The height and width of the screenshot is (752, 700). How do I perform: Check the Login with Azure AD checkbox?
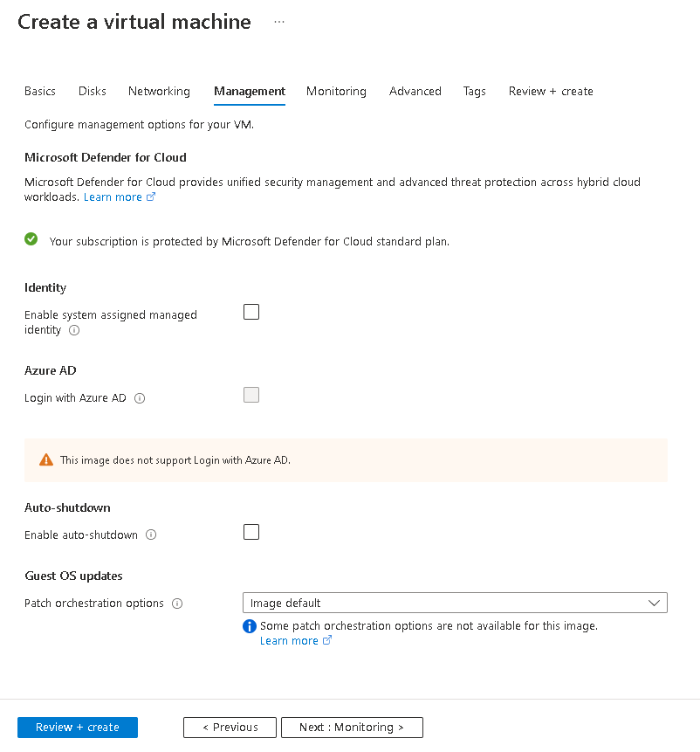click(251, 395)
